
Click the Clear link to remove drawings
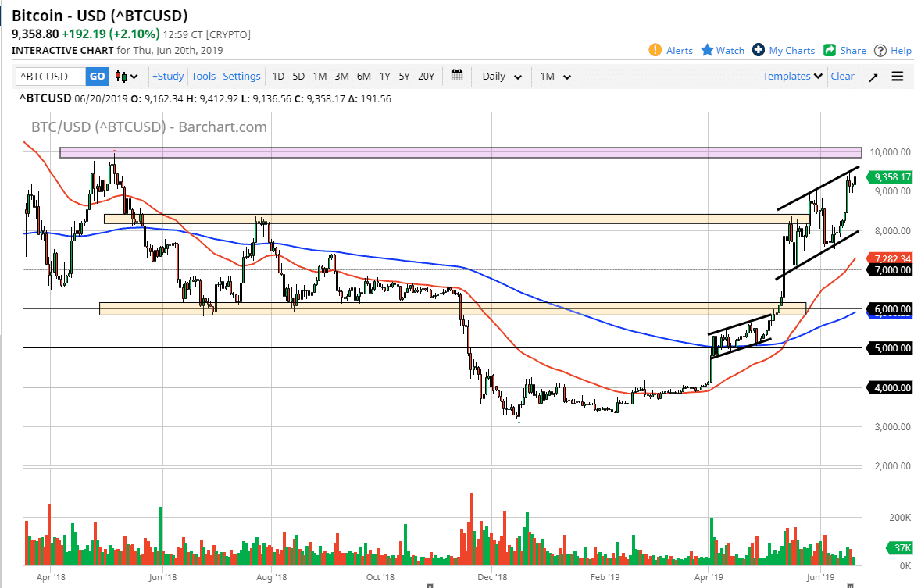(x=842, y=76)
